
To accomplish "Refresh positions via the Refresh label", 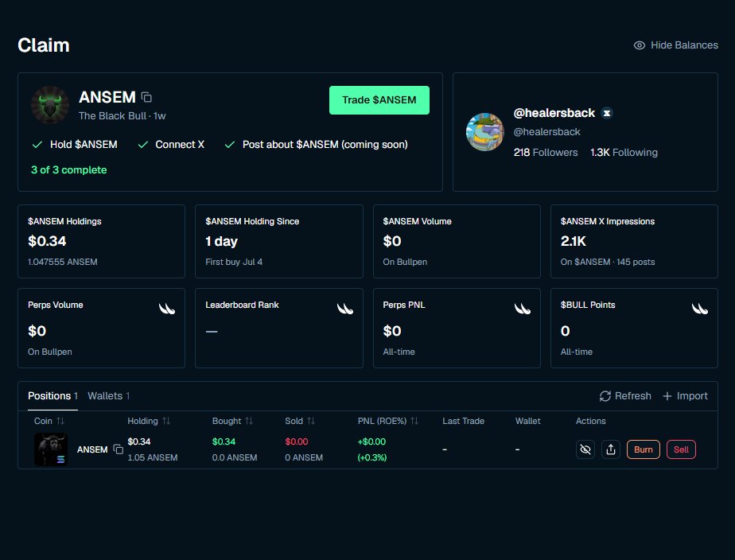I will pyautogui.click(x=633, y=396).
